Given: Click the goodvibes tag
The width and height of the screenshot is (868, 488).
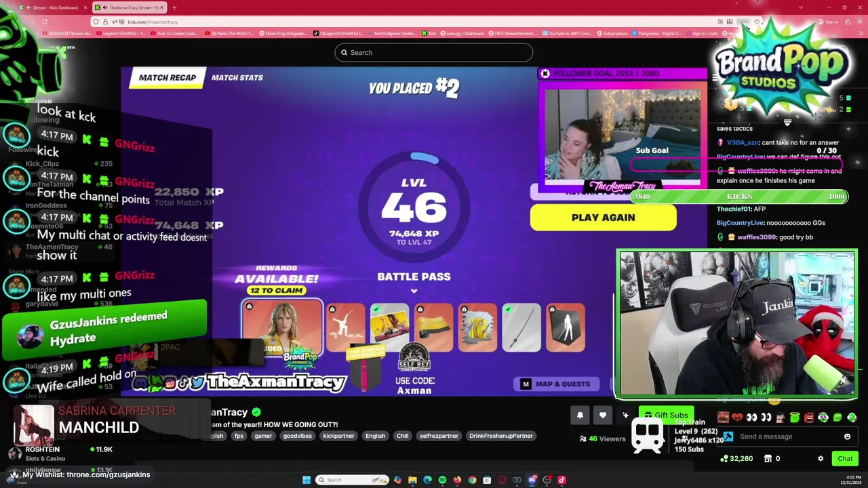Looking at the screenshot, I should (x=297, y=436).
